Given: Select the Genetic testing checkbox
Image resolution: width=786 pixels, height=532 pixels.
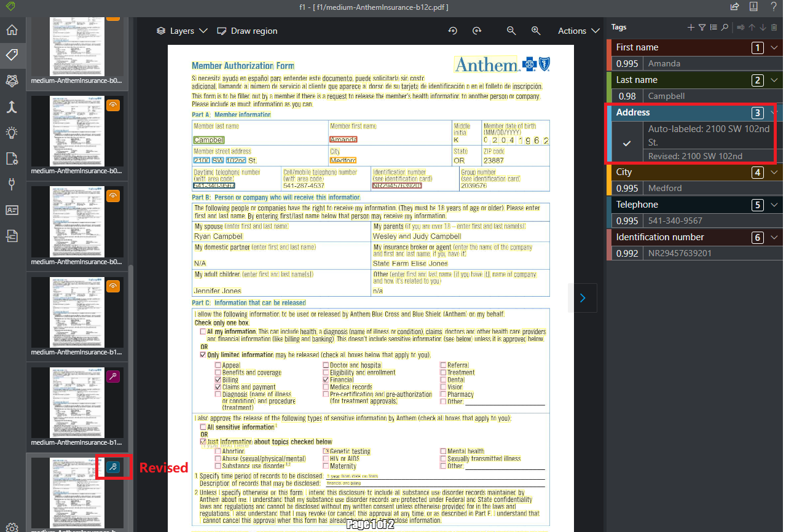Looking at the screenshot, I should (x=326, y=451).
